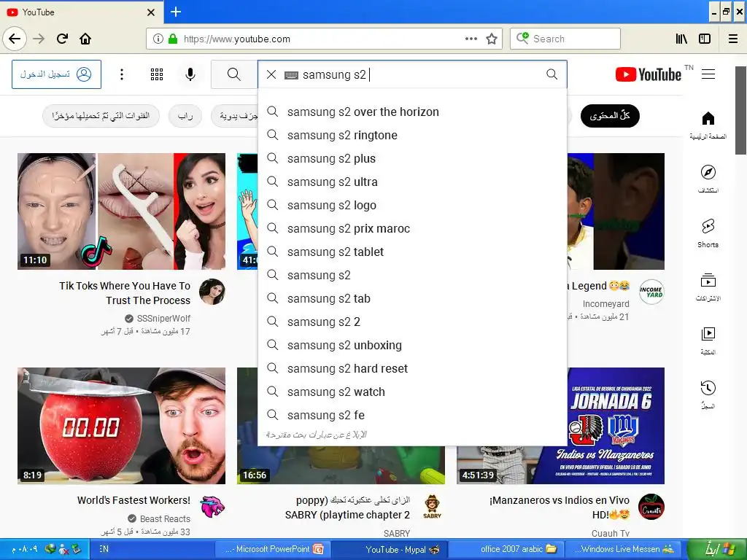Image resolution: width=747 pixels, height=560 pixels.
Task: Bookmark this page with the star
Action: 492,39
